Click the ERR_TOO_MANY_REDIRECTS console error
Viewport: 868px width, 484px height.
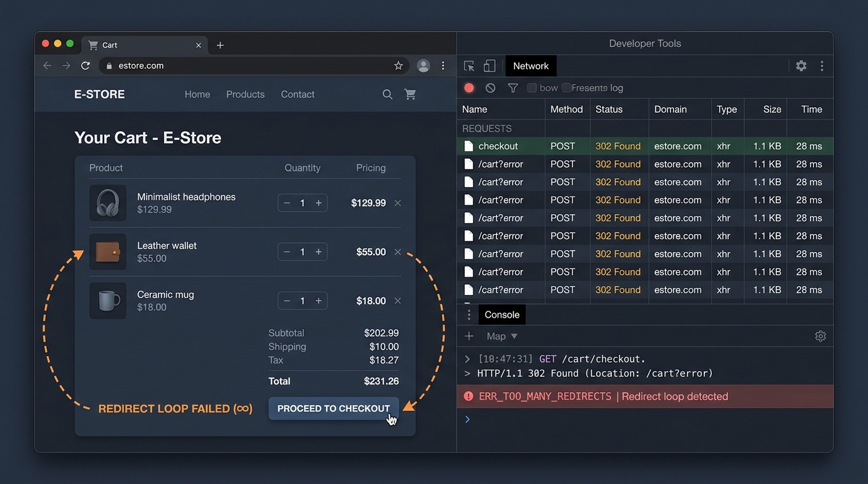(x=645, y=396)
